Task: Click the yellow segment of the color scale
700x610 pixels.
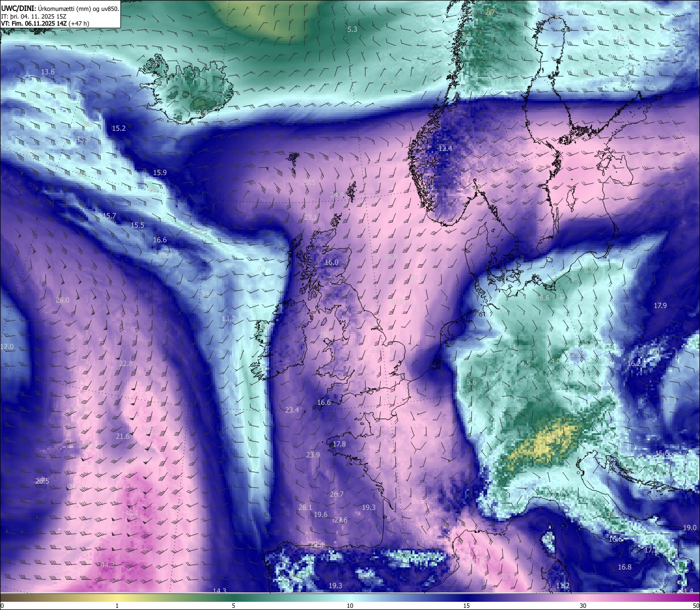Action: (x=117, y=597)
